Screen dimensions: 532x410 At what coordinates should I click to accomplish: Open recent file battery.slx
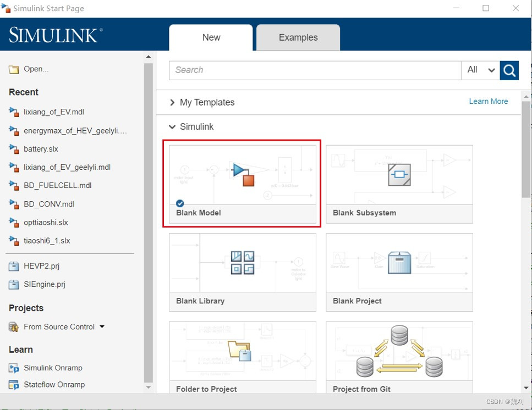pos(41,149)
